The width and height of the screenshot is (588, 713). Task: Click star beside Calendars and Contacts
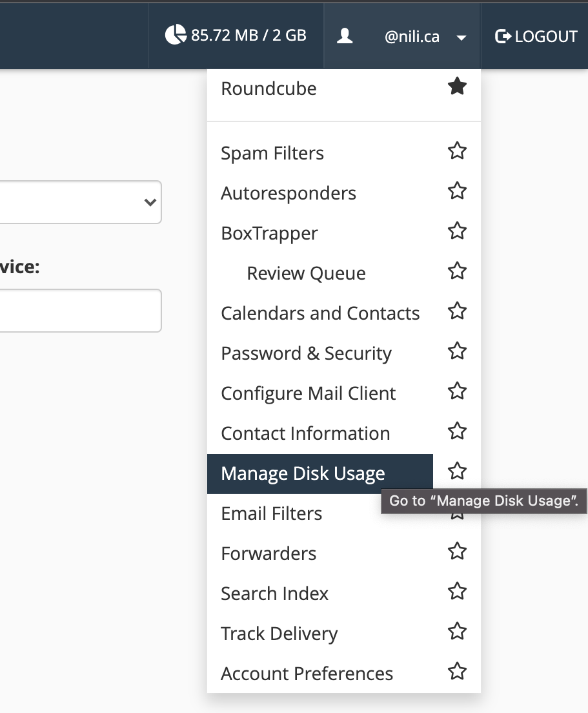coord(457,311)
